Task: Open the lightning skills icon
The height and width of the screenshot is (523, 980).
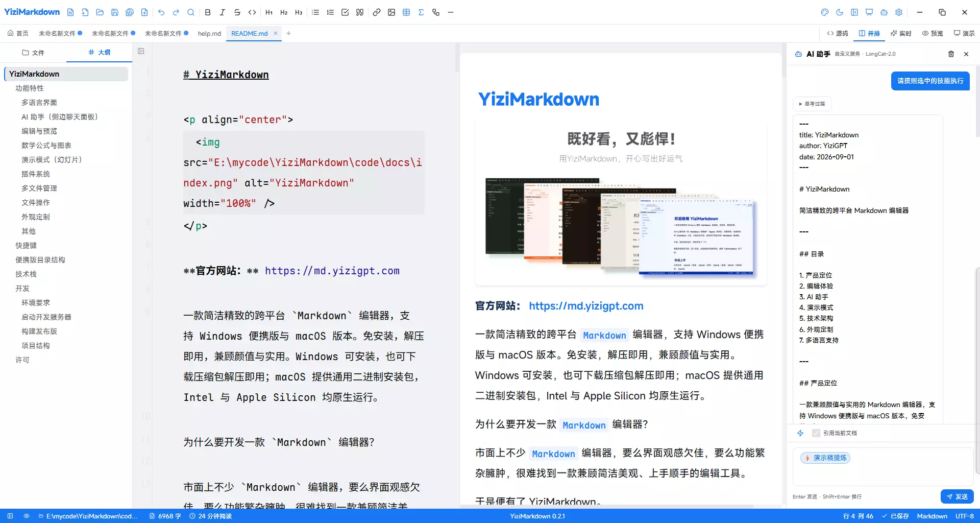Action: [800, 433]
